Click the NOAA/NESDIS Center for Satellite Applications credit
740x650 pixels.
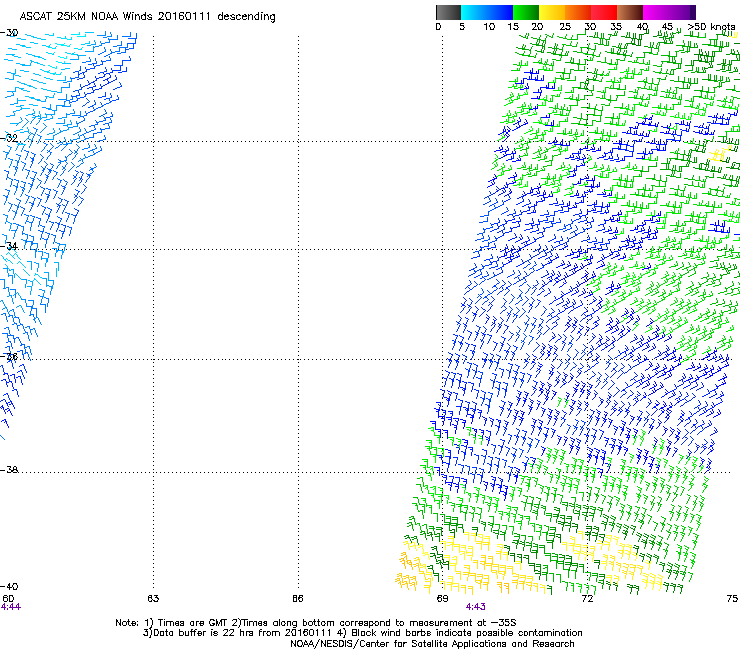pos(432,644)
